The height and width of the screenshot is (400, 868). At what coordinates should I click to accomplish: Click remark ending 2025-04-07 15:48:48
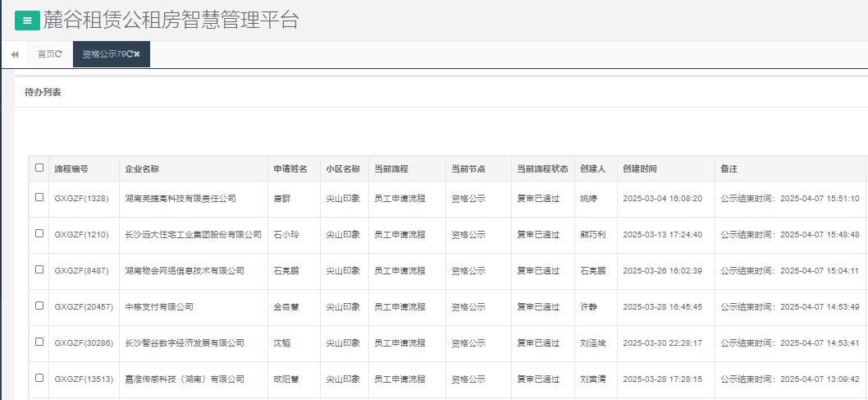pos(790,234)
